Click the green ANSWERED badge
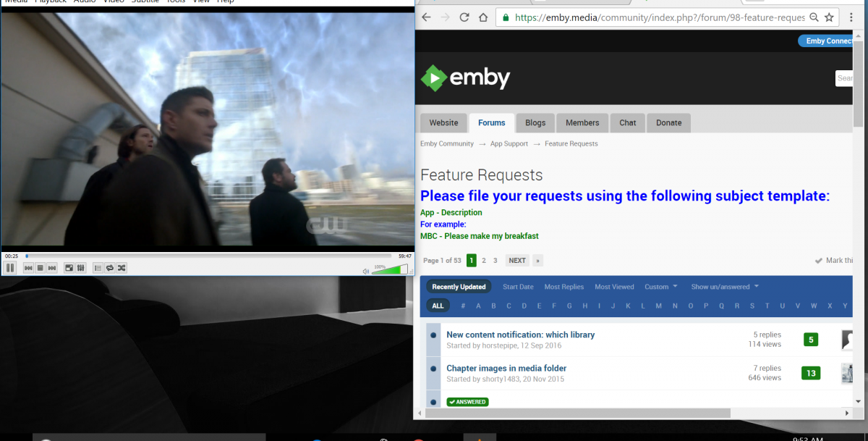The height and width of the screenshot is (441, 868). pyautogui.click(x=467, y=402)
